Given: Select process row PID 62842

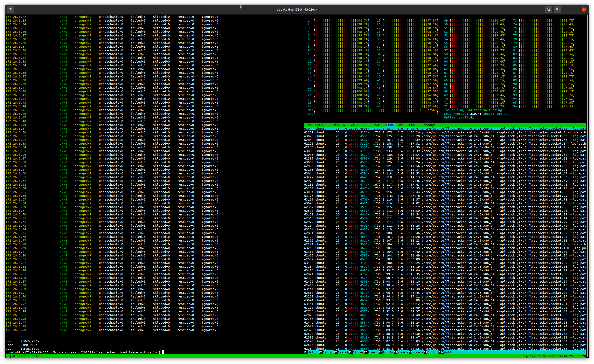Looking at the screenshot, I should [445, 140].
